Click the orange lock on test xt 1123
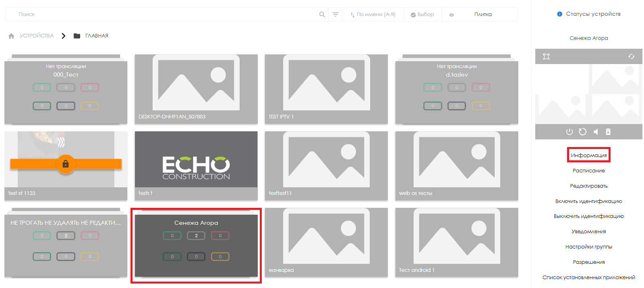644x288 pixels. (66, 164)
